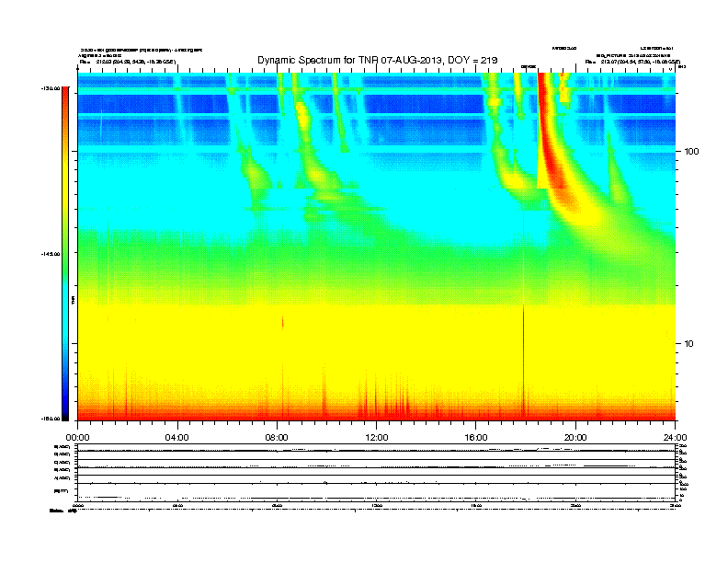Select the '24:00' time axis label
This screenshot has height=563, width=728.
tap(675, 438)
